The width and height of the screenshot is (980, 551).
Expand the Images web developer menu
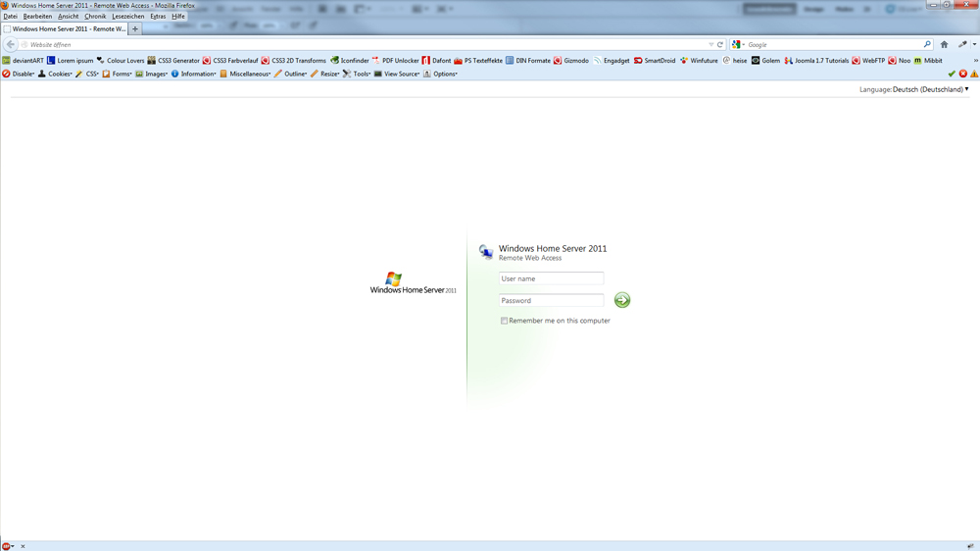click(151, 74)
